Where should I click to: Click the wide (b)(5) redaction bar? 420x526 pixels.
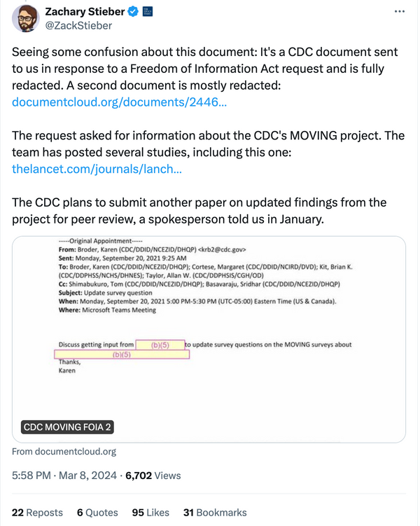click(x=122, y=354)
